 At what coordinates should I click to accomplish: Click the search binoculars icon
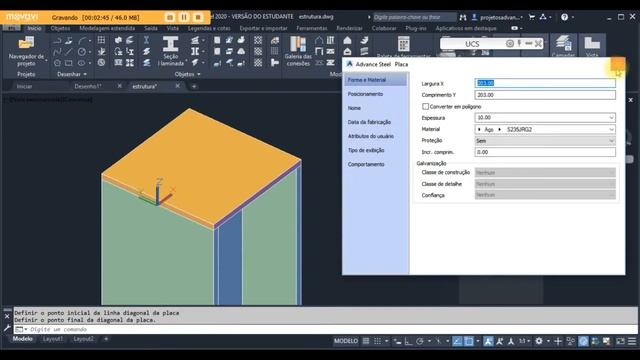pyautogui.click(x=463, y=17)
